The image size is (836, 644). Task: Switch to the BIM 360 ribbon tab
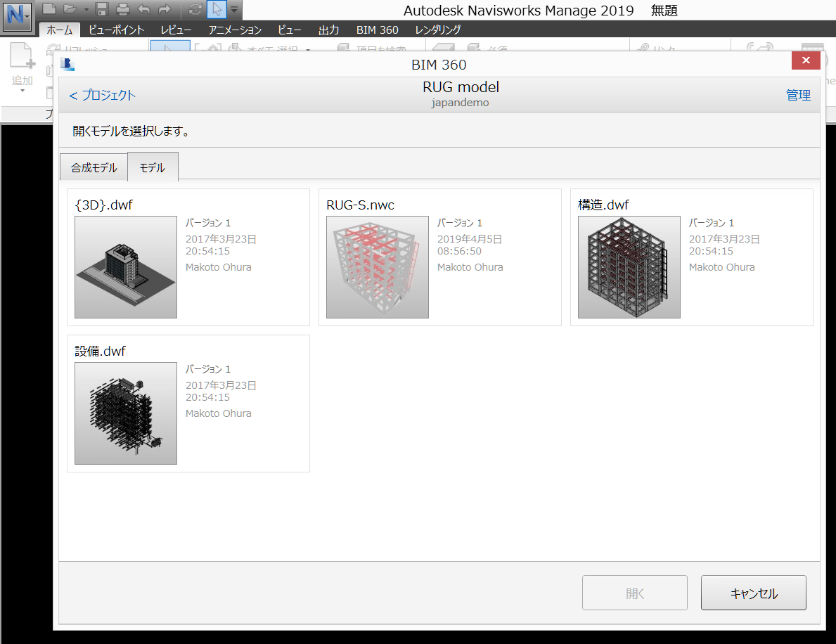click(x=378, y=30)
